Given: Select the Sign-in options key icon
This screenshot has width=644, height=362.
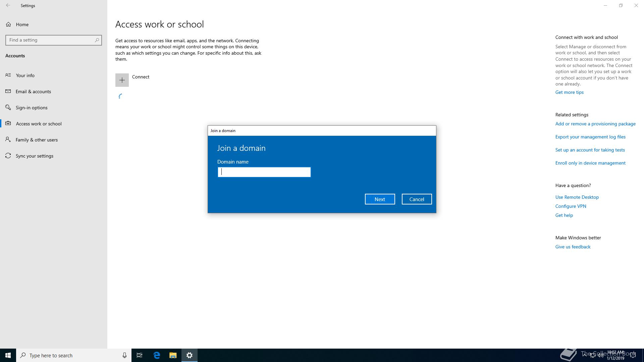Looking at the screenshot, I should tap(8, 108).
